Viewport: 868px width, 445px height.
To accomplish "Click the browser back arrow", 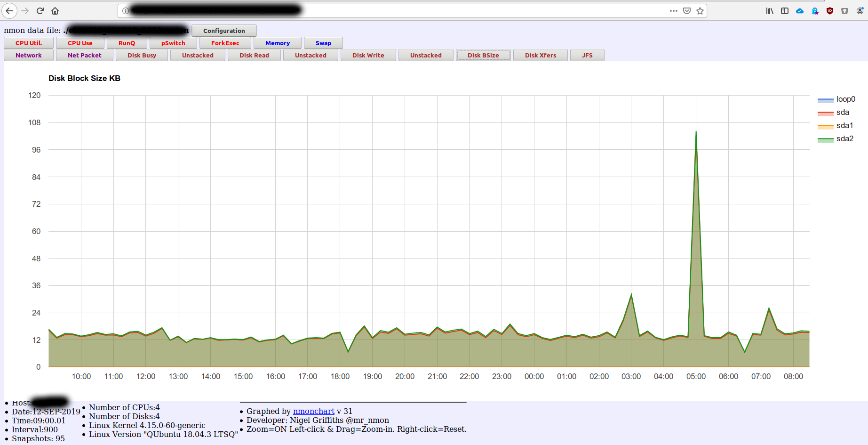I will click(x=9, y=11).
